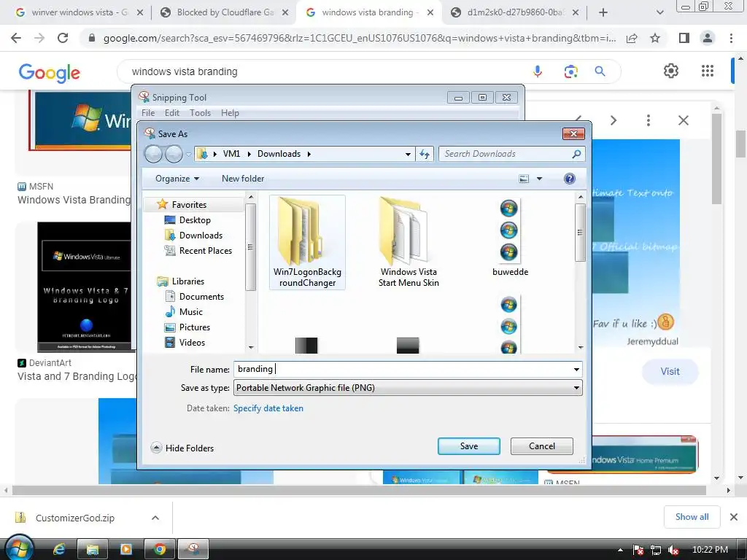Open Snipping Tool Help menu
Screen dimensions: 747x560
[230, 113]
